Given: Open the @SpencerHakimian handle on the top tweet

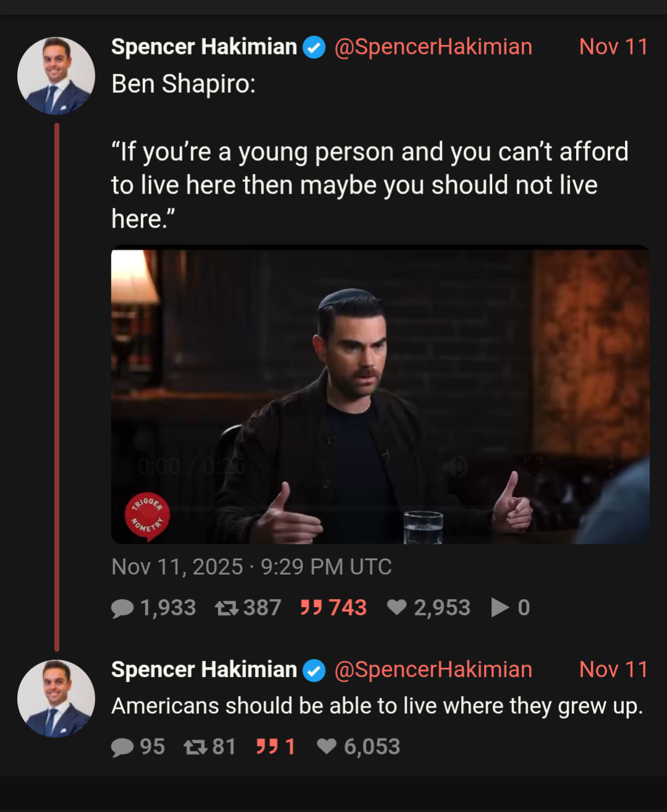Looking at the screenshot, I should click(433, 47).
